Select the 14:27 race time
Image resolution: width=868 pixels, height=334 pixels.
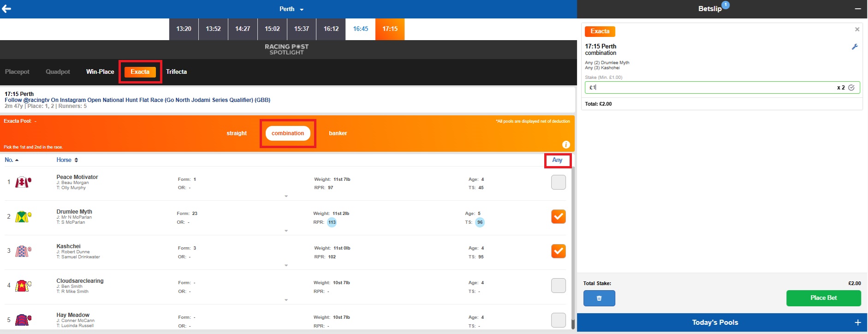(243, 29)
